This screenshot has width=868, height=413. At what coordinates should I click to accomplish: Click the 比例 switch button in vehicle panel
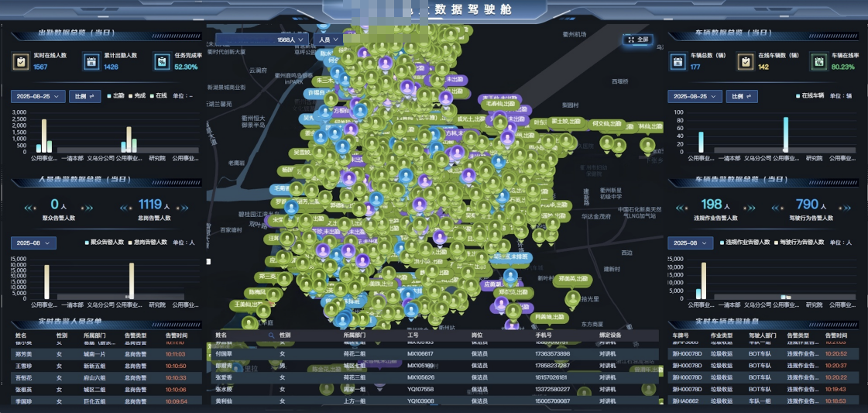click(742, 96)
